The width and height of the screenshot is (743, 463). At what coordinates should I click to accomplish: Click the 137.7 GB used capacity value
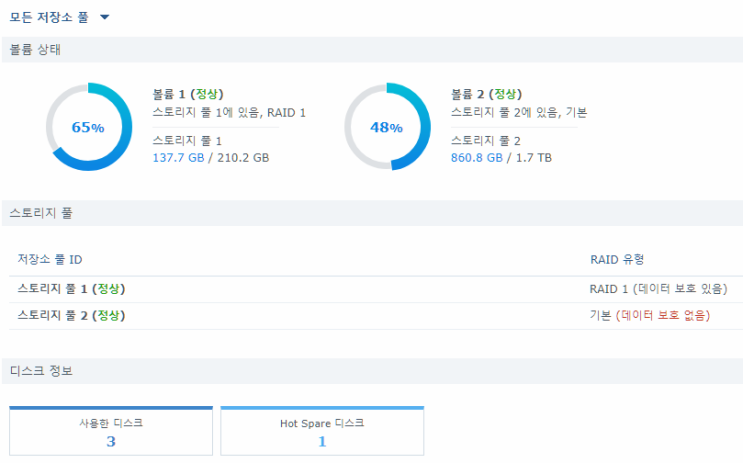coord(178,158)
